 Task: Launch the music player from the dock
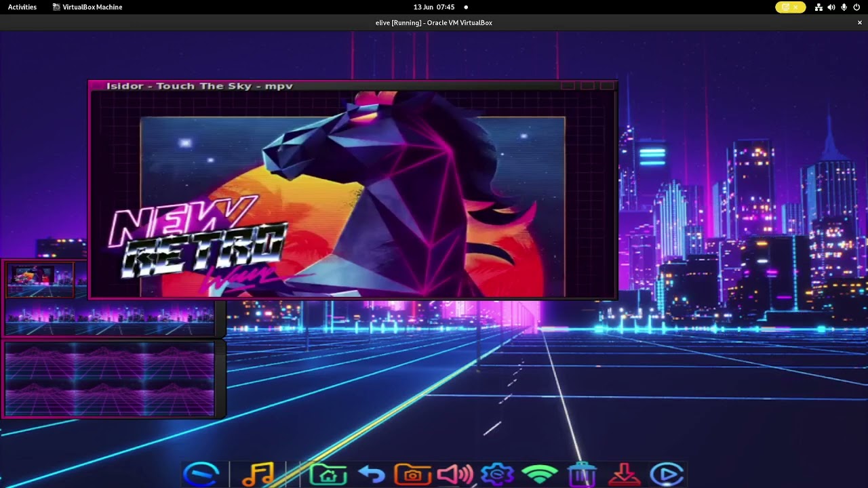tap(258, 474)
